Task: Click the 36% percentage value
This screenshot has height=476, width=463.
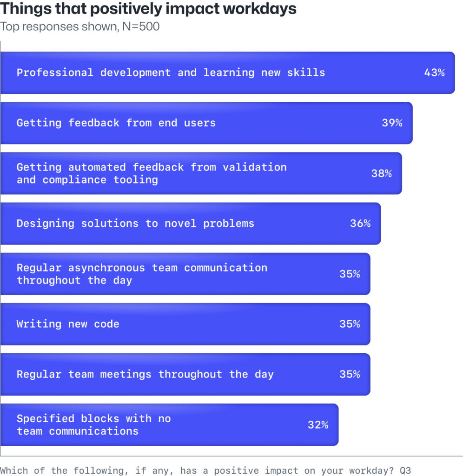Action: (360, 224)
